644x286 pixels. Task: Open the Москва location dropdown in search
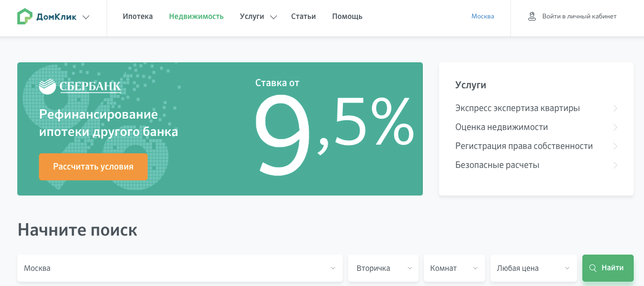[x=180, y=268]
